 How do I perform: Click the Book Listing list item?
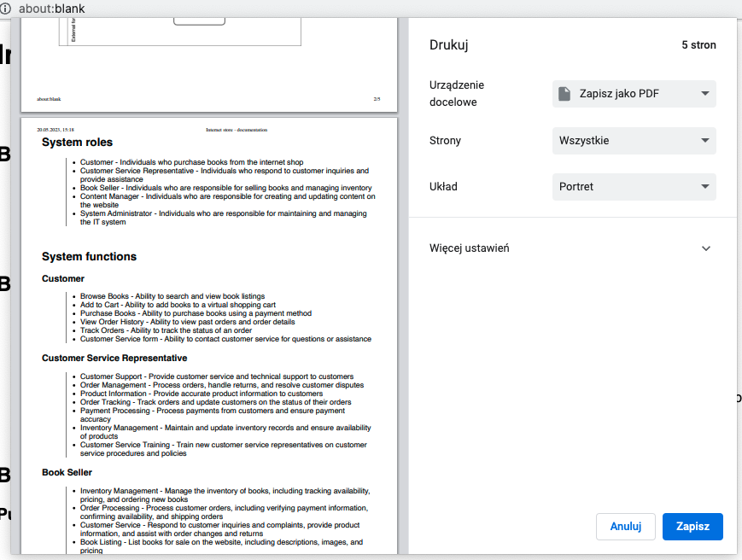click(221, 546)
